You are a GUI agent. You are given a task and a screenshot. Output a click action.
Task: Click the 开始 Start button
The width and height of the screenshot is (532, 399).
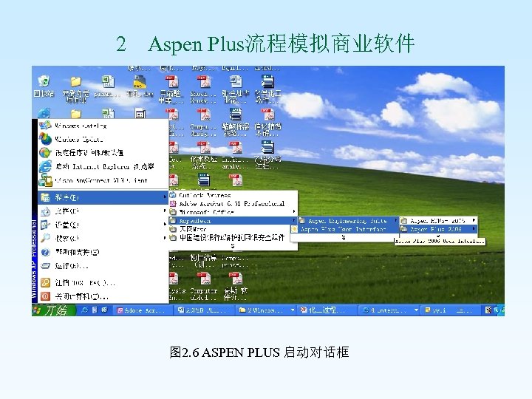tap(54, 310)
